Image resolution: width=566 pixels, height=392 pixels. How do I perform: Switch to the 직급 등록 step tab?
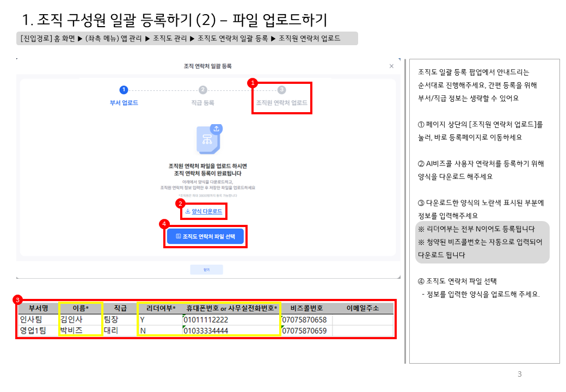click(x=202, y=103)
